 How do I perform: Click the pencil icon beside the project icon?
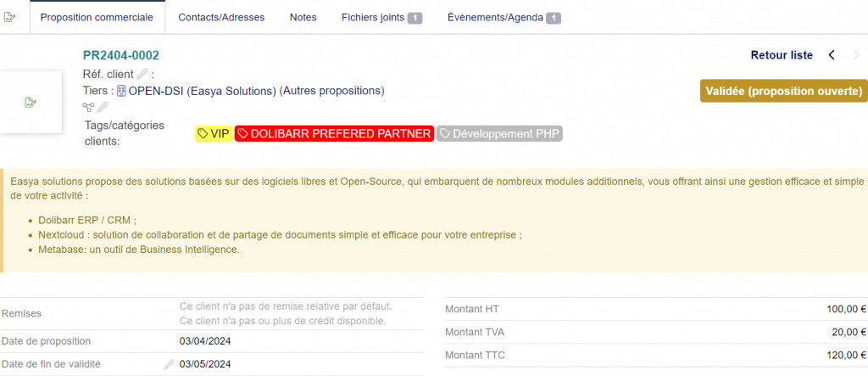103,107
